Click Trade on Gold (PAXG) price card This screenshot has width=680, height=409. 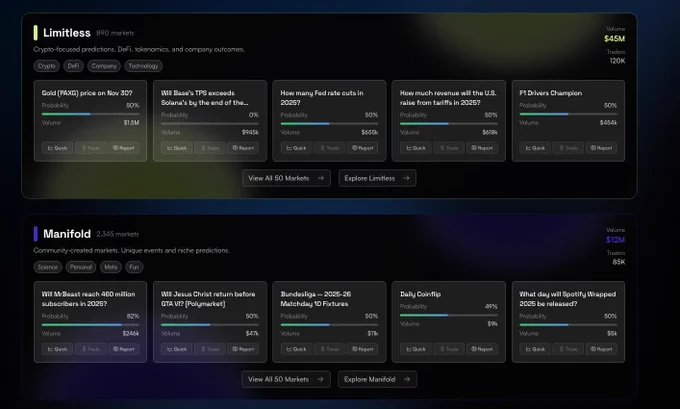91,148
